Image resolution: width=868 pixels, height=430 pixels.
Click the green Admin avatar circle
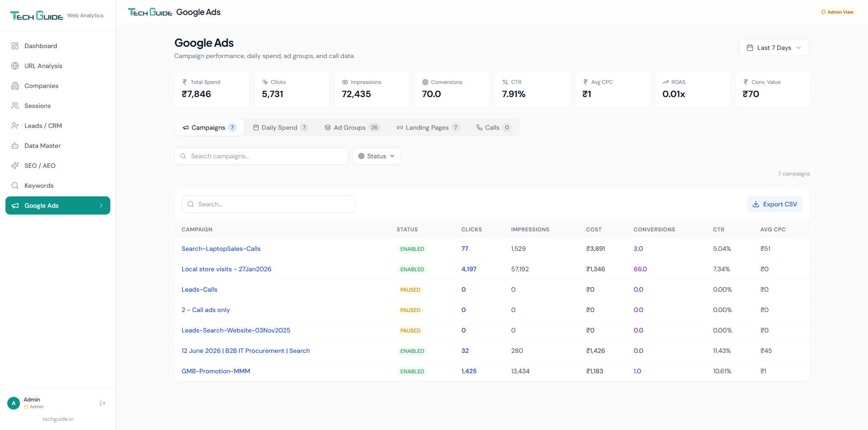14,403
